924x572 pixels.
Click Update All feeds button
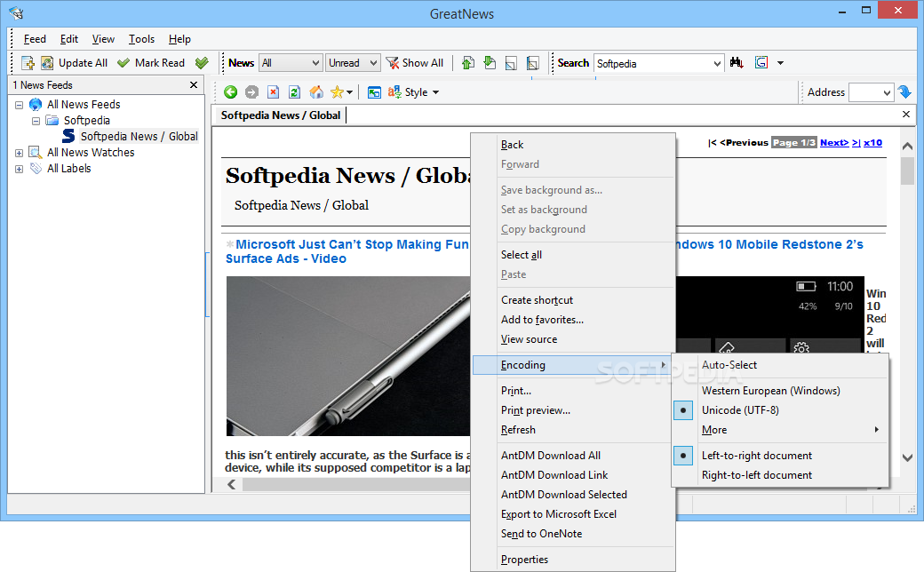pos(75,63)
